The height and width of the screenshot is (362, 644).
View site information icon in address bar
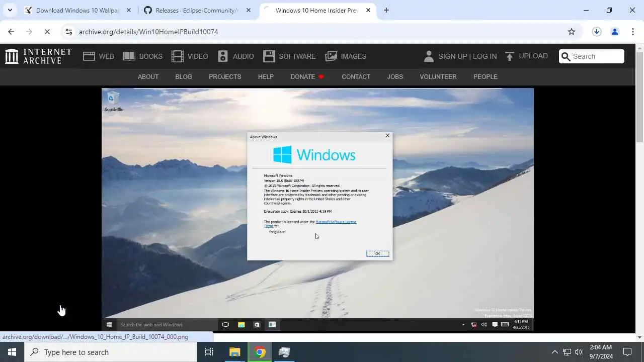coord(69,32)
